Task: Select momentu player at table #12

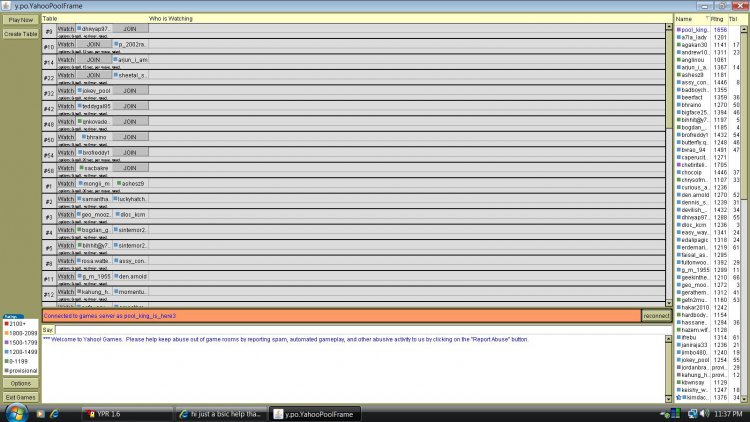Action: pyautogui.click(x=130, y=292)
